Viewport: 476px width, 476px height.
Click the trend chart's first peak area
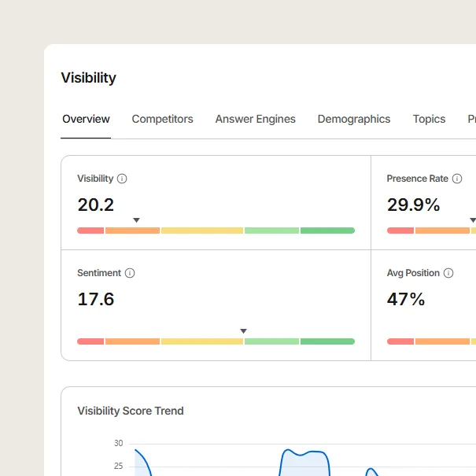(142, 463)
